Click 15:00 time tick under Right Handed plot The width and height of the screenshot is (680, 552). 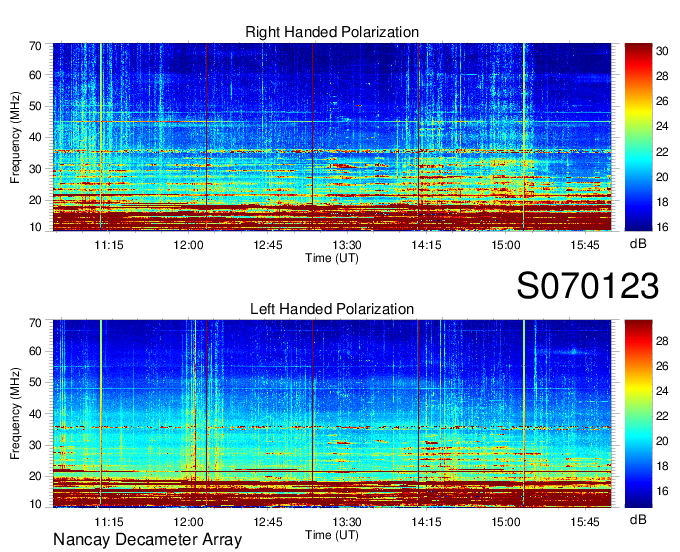coord(506,245)
